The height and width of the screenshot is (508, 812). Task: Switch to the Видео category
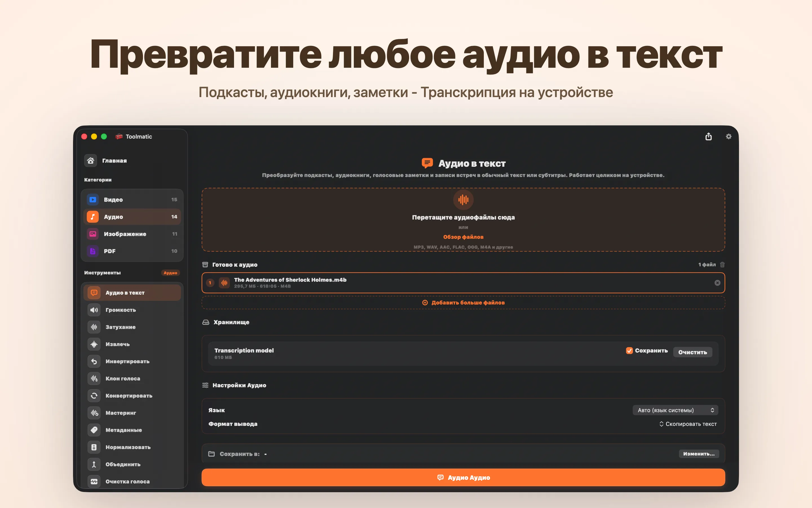point(132,200)
